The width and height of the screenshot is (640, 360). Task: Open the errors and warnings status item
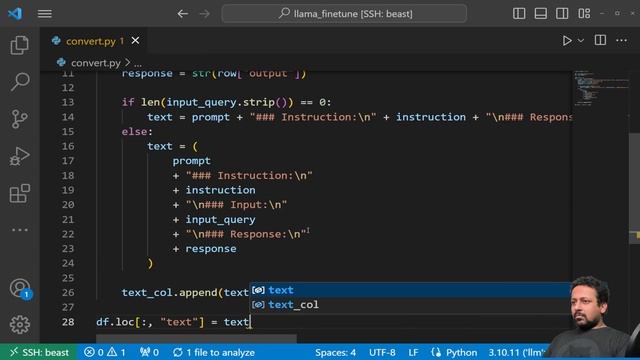104,352
